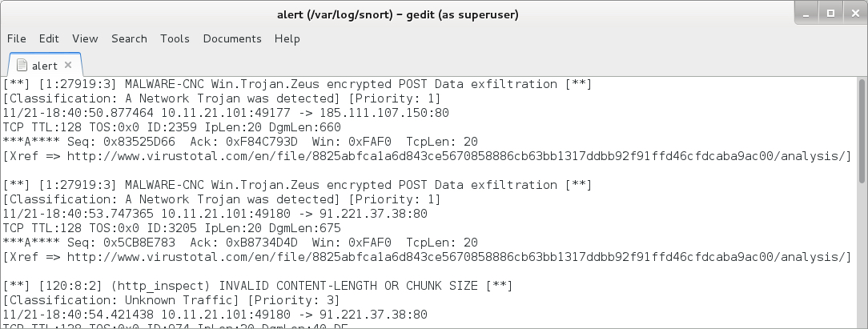Open the Help menu
The width and height of the screenshot is (868, 329).
(287, 38)
